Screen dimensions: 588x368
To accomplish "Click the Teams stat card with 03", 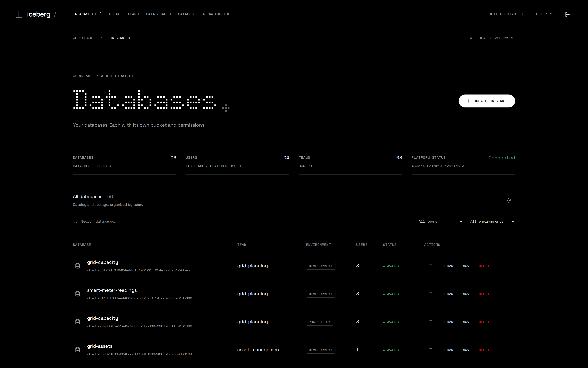I will pos(350,161).
